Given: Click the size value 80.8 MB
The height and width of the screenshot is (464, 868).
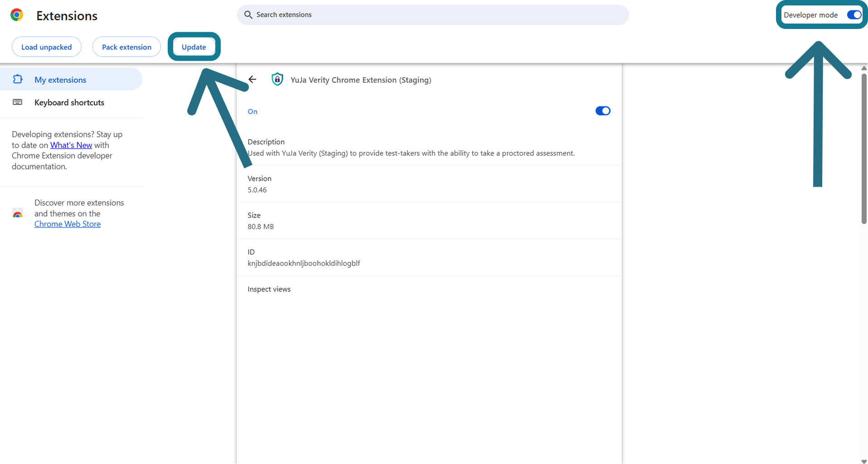Looking at the screenshot, I should pyautogui.click(x=261, y=227).
